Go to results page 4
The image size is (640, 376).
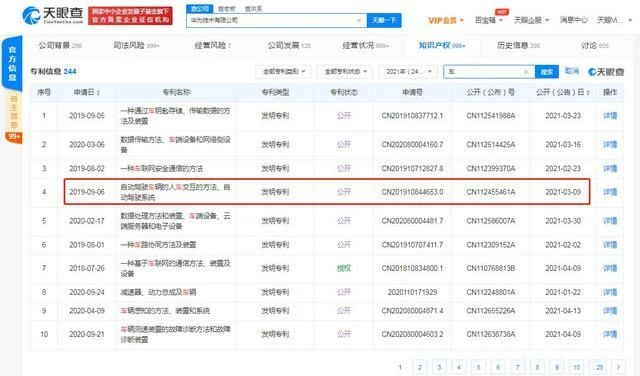click(458, 367)
